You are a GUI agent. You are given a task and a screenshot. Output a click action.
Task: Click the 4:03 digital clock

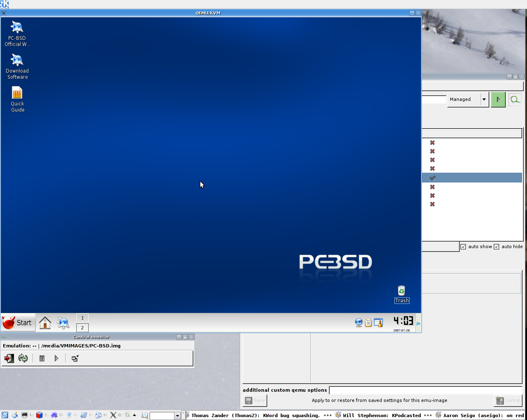(x=403, y=321)
